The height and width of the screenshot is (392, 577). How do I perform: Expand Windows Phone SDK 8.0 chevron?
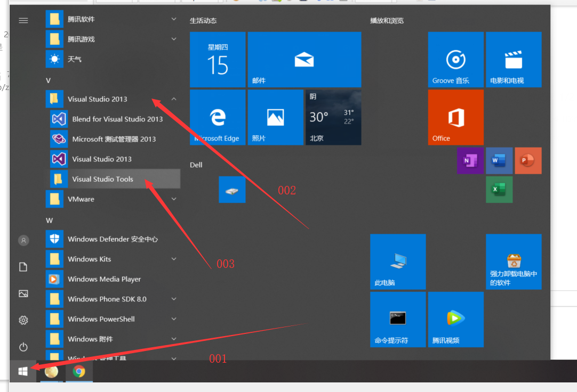pos(174,299)
